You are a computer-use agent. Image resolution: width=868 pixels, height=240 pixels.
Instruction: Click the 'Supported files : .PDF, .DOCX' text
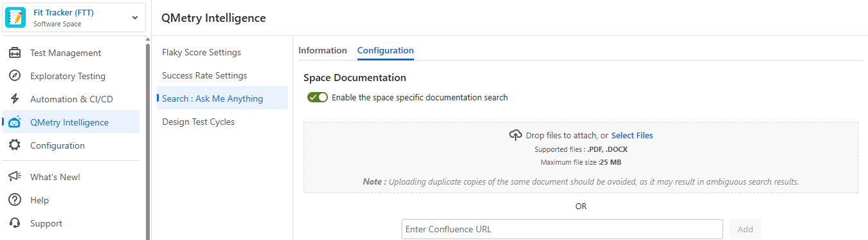pyautogui.click(x=581, y=149)
